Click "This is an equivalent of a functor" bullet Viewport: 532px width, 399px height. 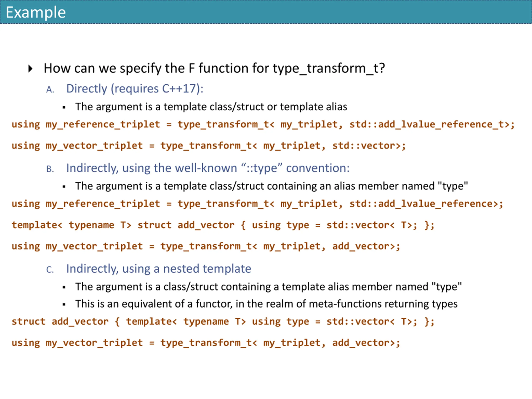tap(266, 304)
